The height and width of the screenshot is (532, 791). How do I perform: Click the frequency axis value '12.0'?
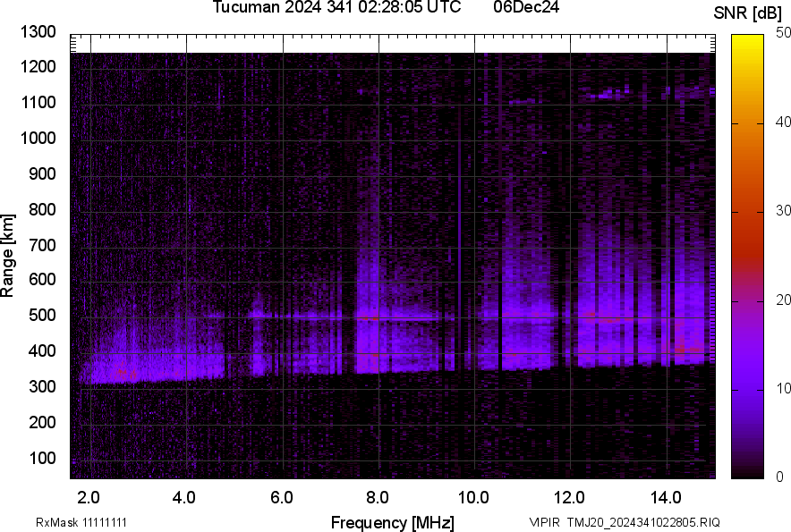tap(569, 498)
